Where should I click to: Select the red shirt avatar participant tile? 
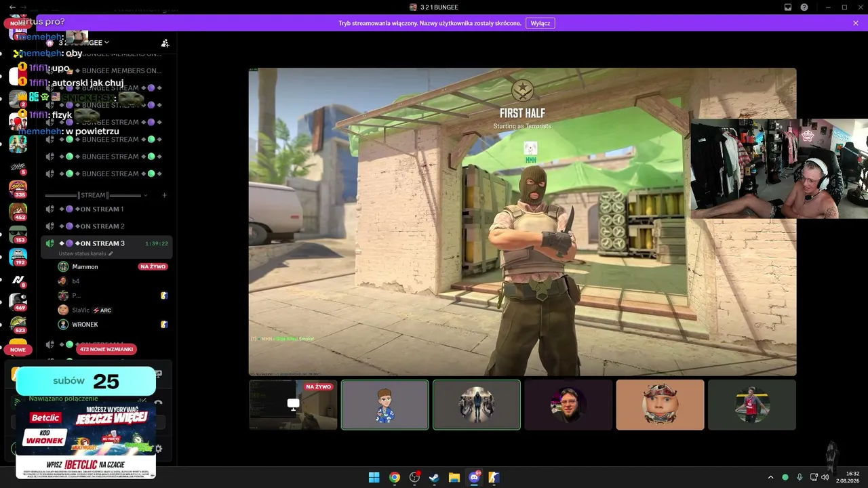752,405
